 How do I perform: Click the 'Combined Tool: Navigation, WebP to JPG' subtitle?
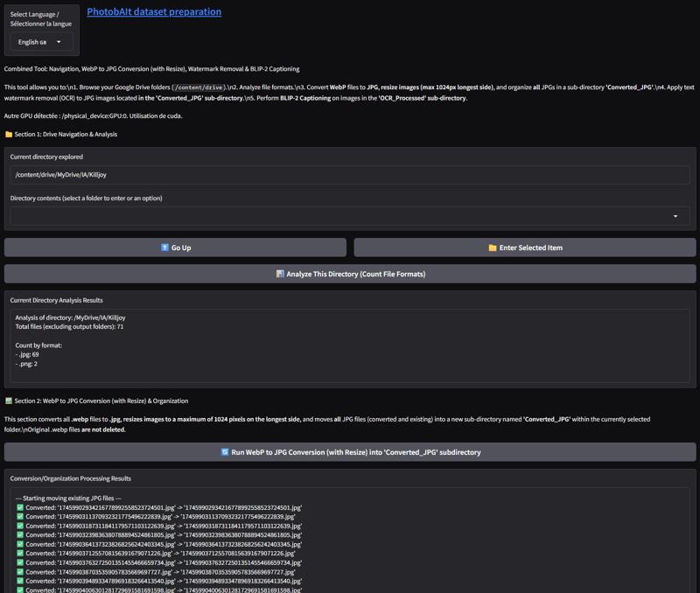pos(151,69)
